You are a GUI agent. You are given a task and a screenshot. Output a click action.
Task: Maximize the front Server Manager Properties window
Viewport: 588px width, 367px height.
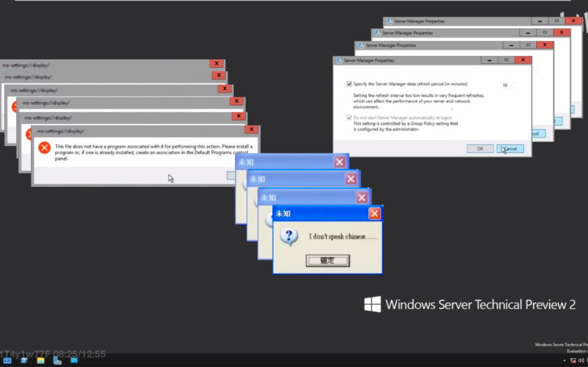tap(506, 60)
